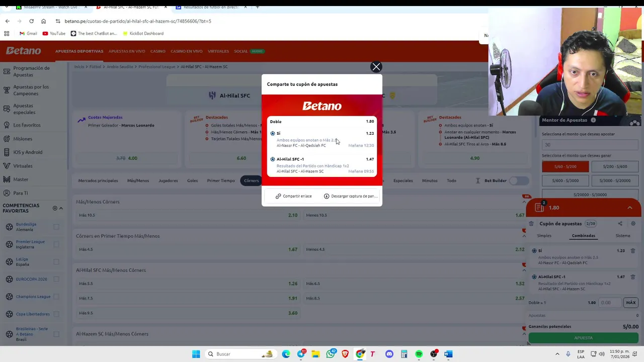
Task: Remove the Al-Nassr FC - Al-Qadsiah FC bet
Action: [x=633, y=251]
